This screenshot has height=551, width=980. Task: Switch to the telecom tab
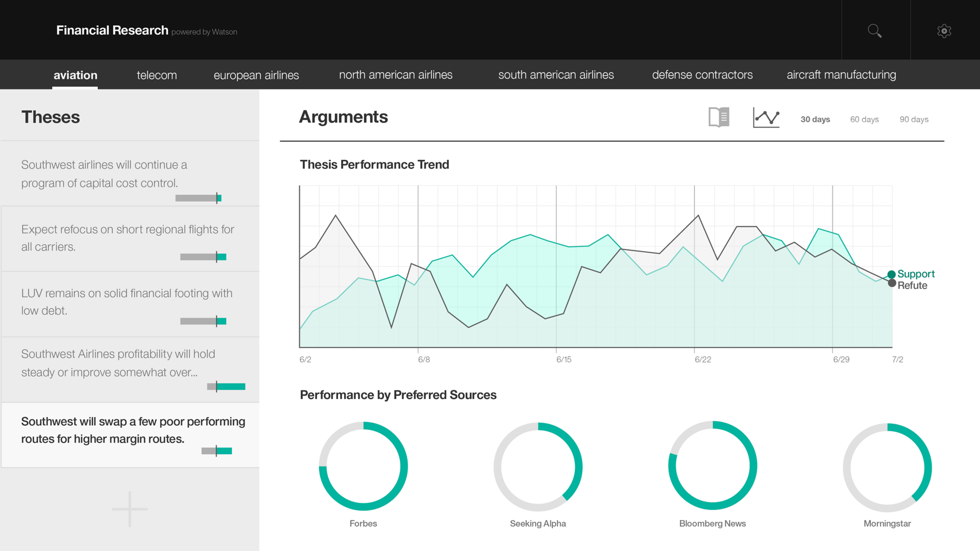click(157, 75)
